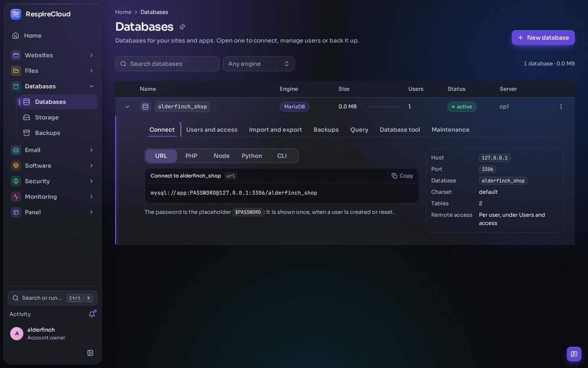Click the Email envelope icon in the sidebar
The width and height of the screenshot is (588, 368).
coord(16,150)
